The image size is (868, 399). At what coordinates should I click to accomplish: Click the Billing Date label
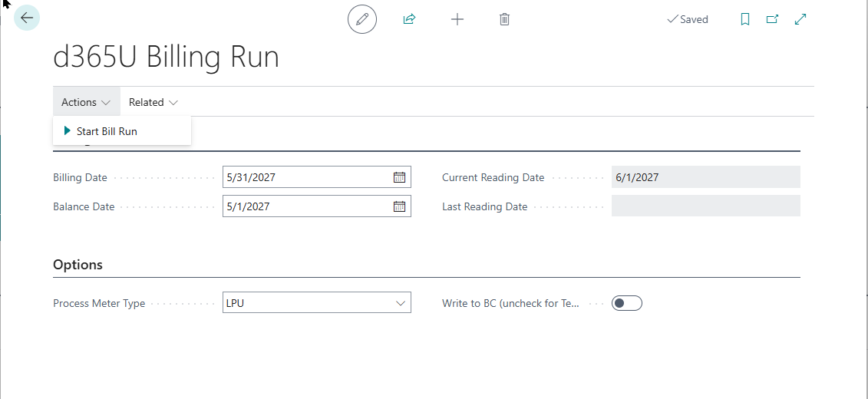tap(81, 178)
